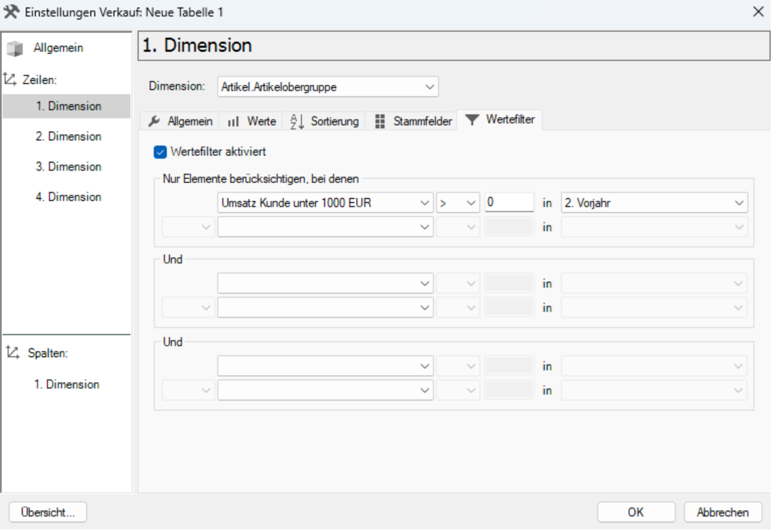
Task: Click the wrench icon on Allgemein tab
Action: (154, 121)
